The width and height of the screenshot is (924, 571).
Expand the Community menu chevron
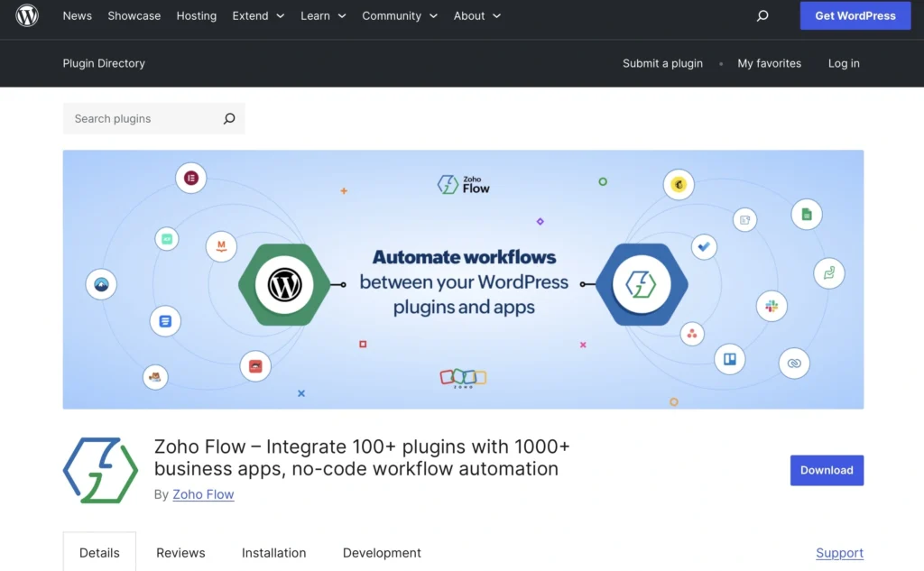[435, 15]
